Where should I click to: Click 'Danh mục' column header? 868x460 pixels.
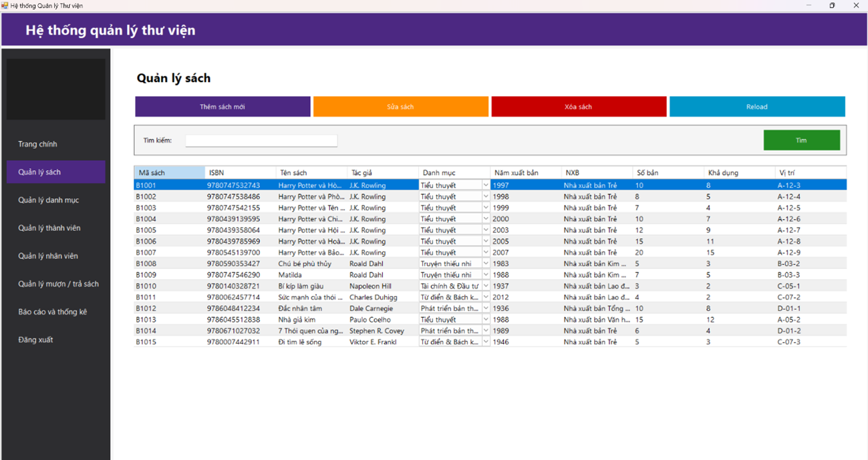pyautogui.click(x=454, y=173)
